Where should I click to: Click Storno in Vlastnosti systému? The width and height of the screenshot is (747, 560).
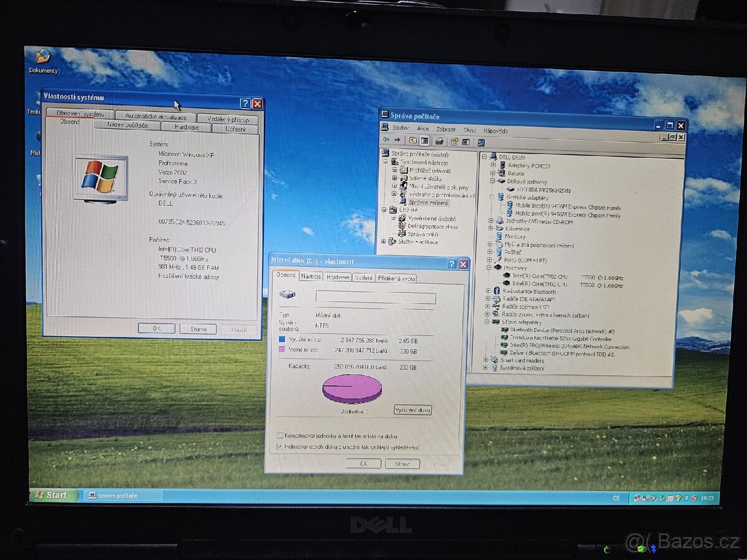coord(197,329)
